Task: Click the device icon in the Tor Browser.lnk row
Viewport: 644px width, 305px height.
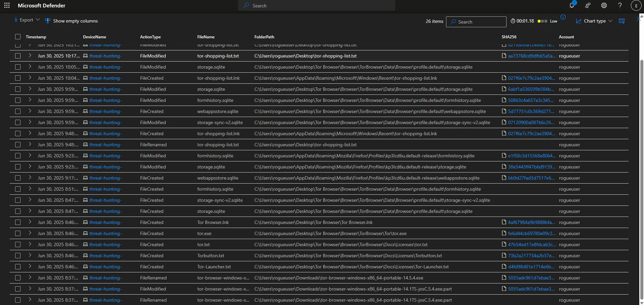Action: pyautogui.click(x=85, y=222)
